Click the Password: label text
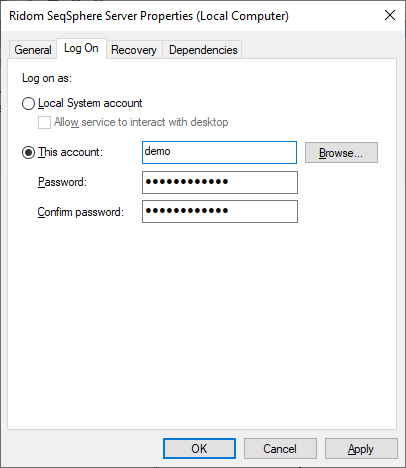 click(x=62, y=182)
